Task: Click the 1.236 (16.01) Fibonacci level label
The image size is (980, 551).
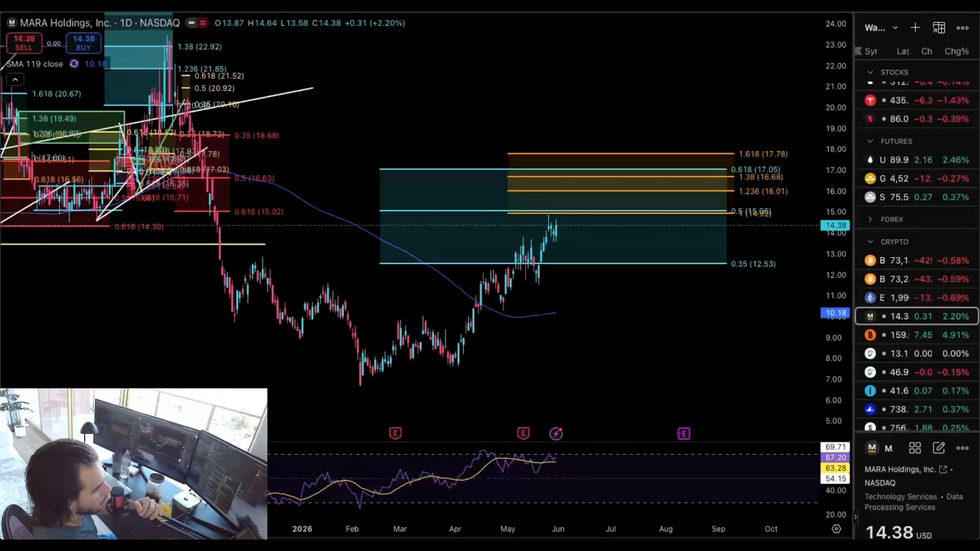Action: pyautogui.click(x=763, y=191)
